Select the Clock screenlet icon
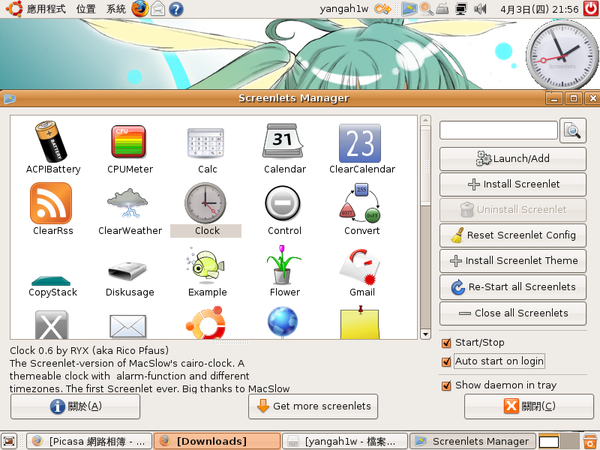 point(205,203)
